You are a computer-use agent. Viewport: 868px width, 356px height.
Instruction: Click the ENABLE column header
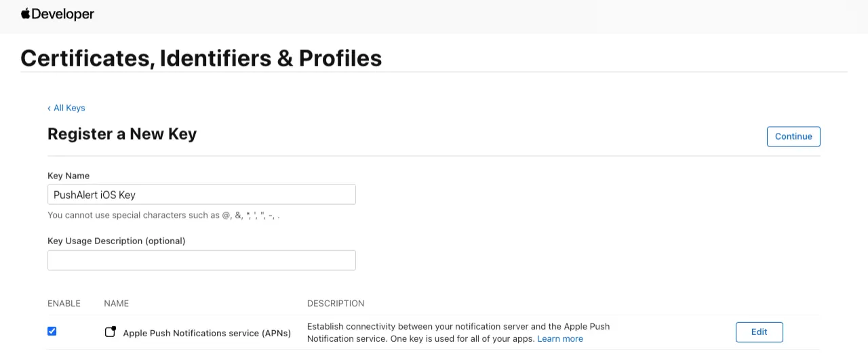pos(64,303)
